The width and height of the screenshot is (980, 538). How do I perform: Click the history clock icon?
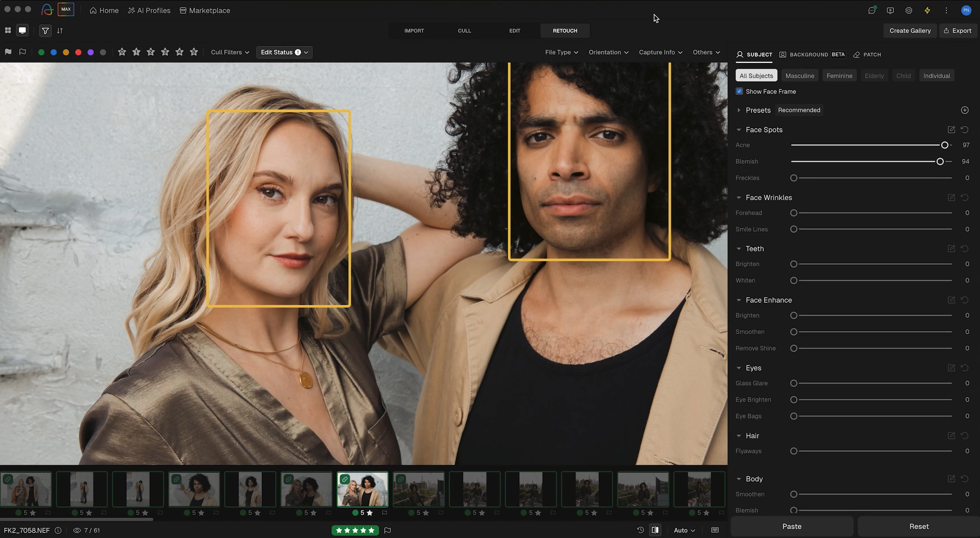[x=640, y=530]
